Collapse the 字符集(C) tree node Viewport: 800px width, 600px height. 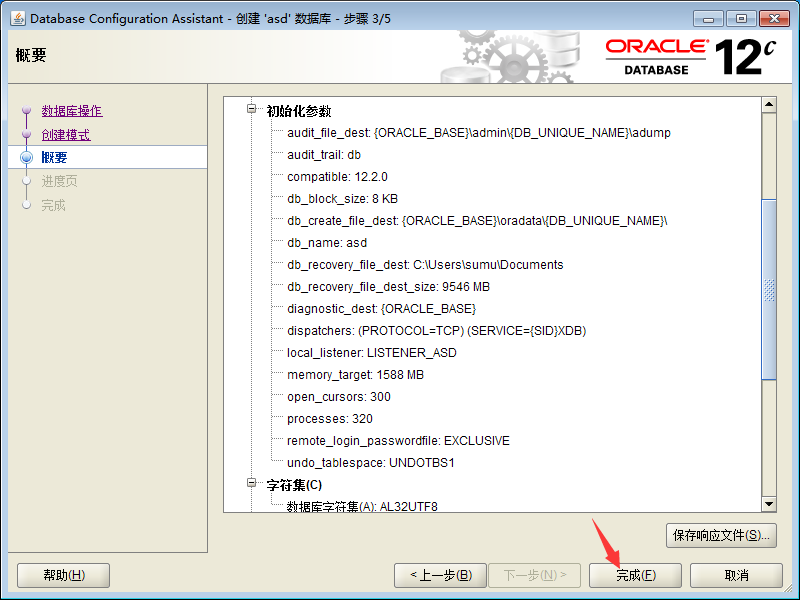click(252, 482)
